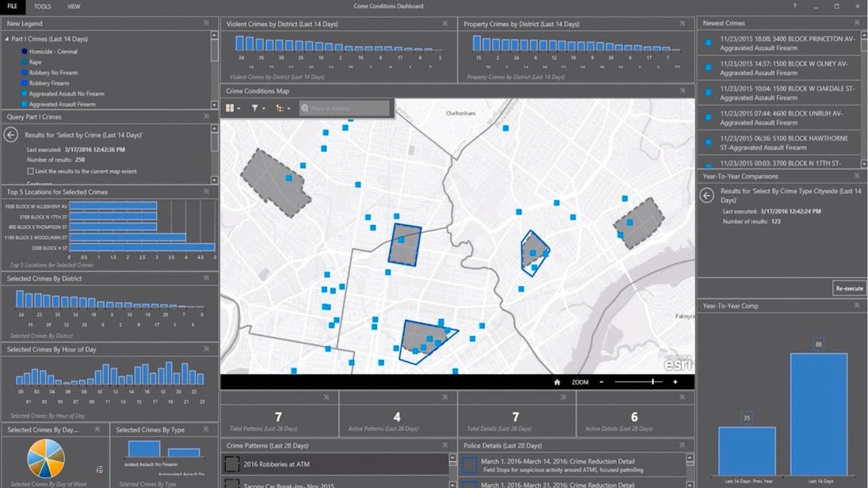The image size is (868, 488).
Task: Open the map filter dropdown
Action: [x=258, y=108]
